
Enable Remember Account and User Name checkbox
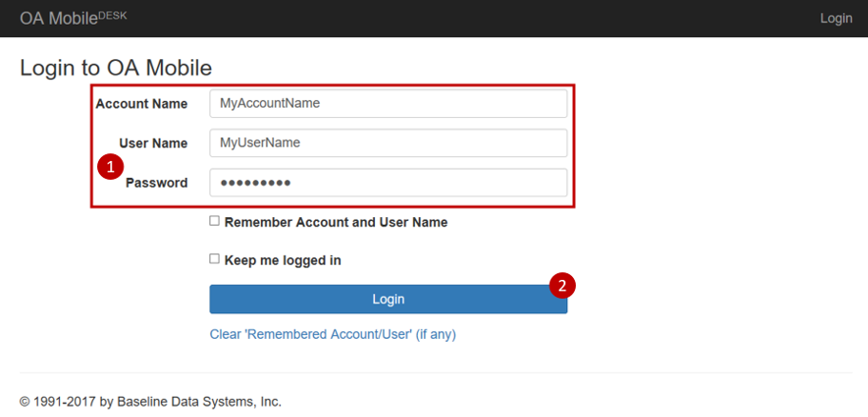(x=214, y=221)
